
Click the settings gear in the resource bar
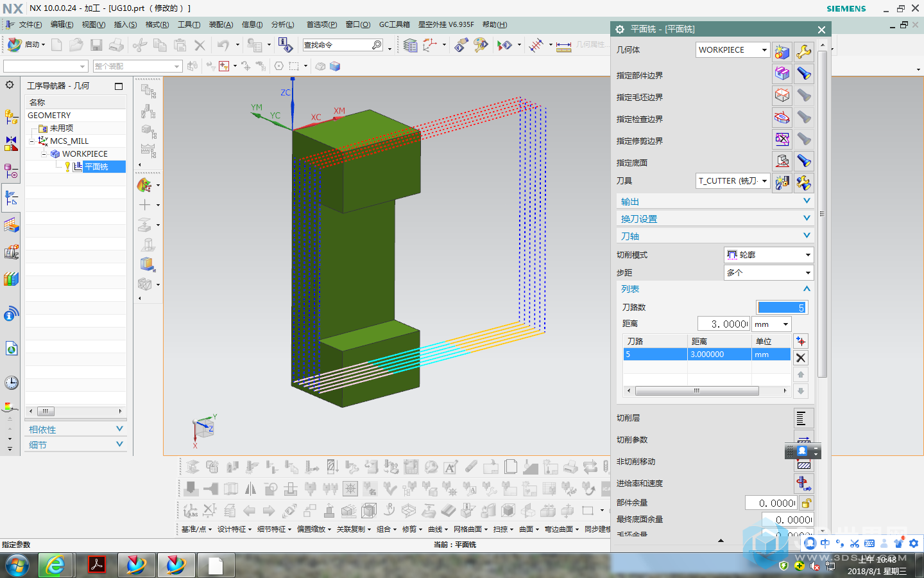click(10, 85)
